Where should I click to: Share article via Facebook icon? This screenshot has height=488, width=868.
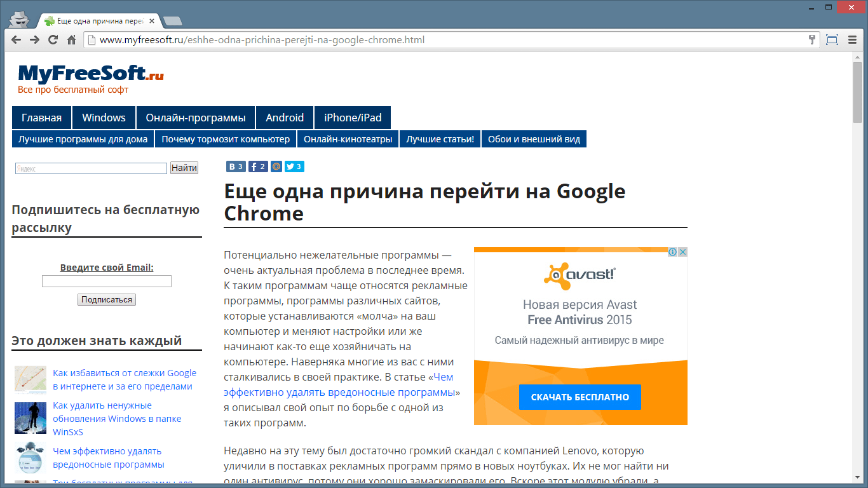coord(257,166)
